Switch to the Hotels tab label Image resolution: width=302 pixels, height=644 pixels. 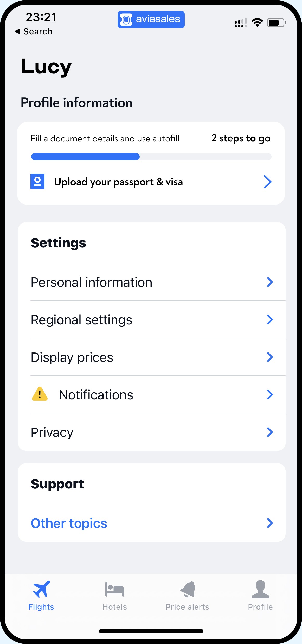(x=114, y=607)
